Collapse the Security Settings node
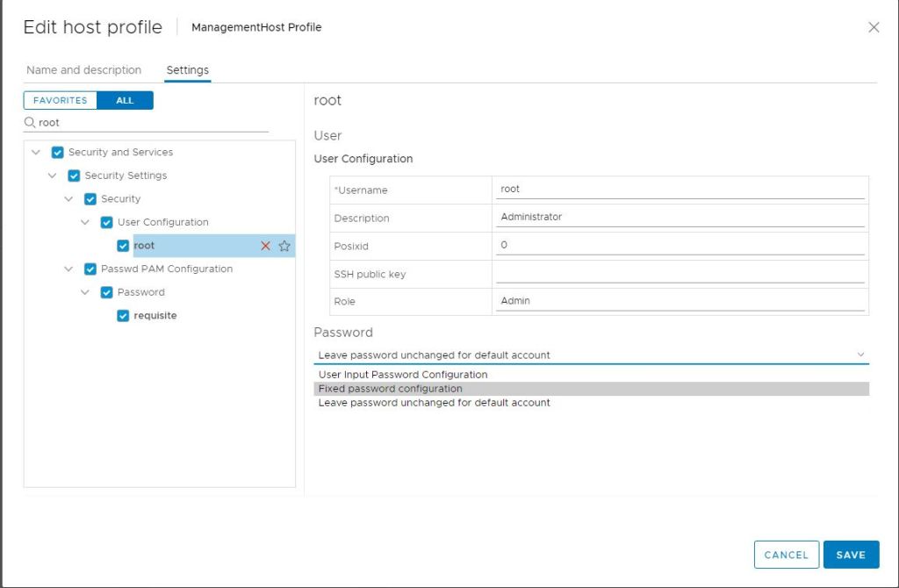Screen dimensions: 899x588 [x=53, y=176]
